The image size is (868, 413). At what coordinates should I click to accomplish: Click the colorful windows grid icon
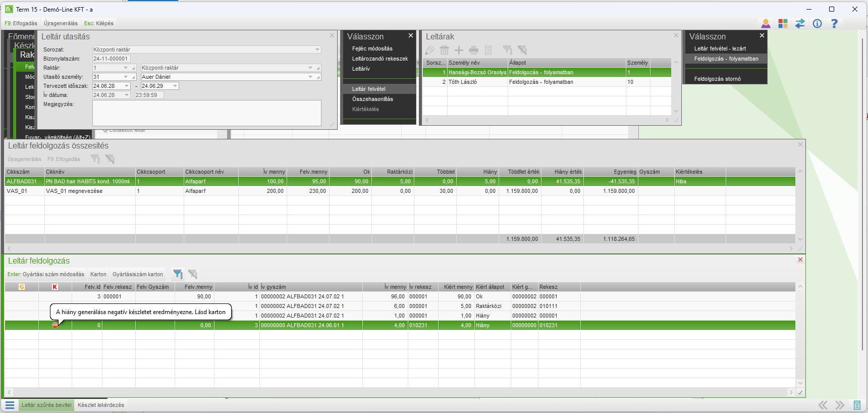pos(783,23)
